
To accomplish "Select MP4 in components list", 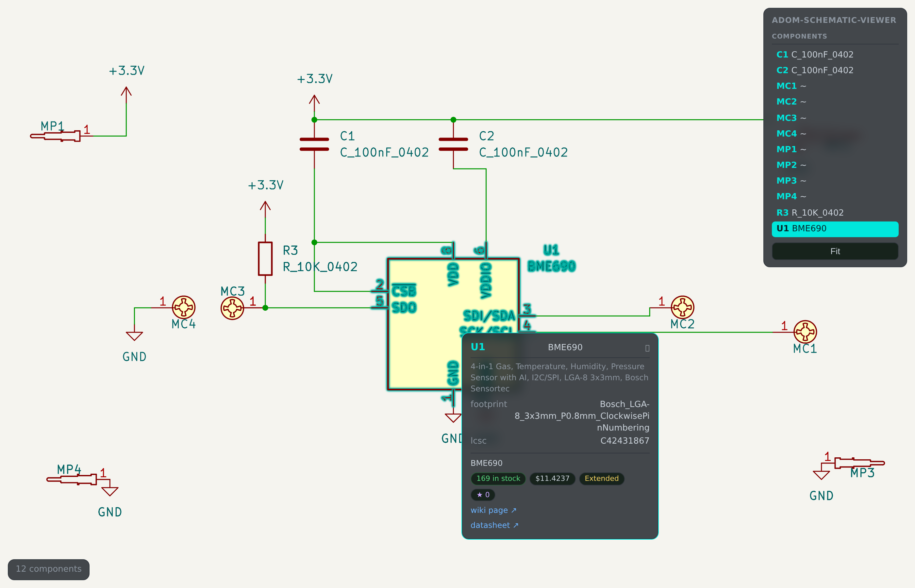I will coord(835,196).
